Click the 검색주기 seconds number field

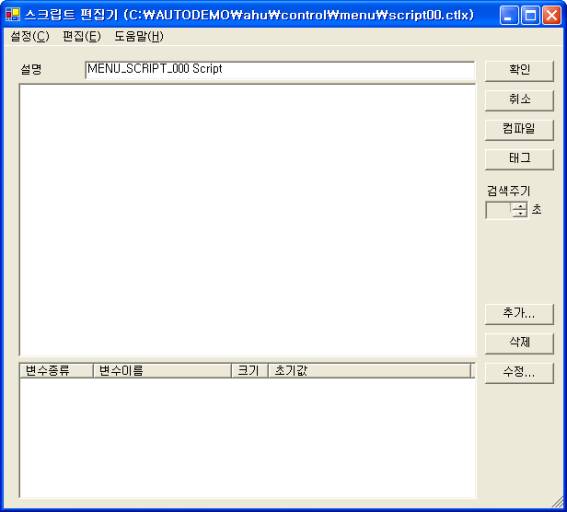click(x=498, y=210)
